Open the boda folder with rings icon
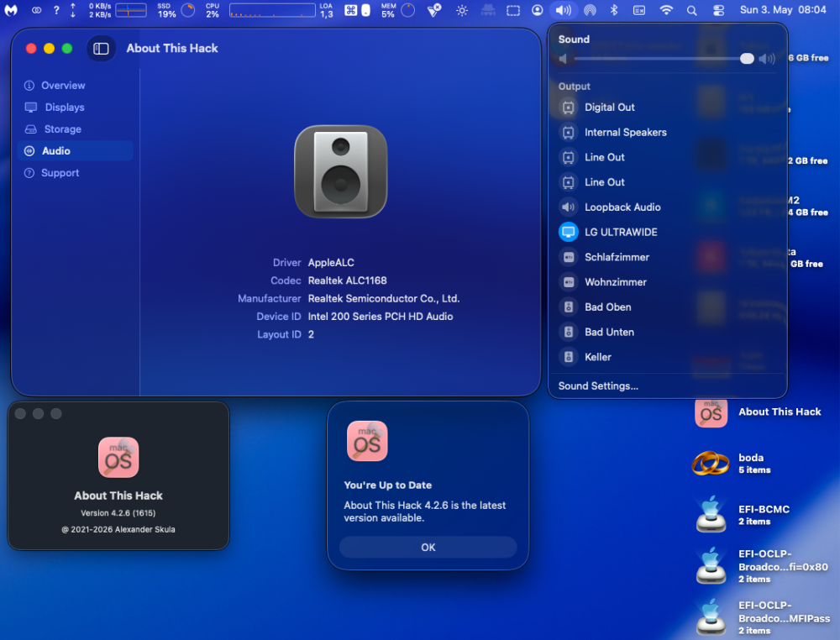The width and height of the screenshot is (840, 640). pos(711,464)
